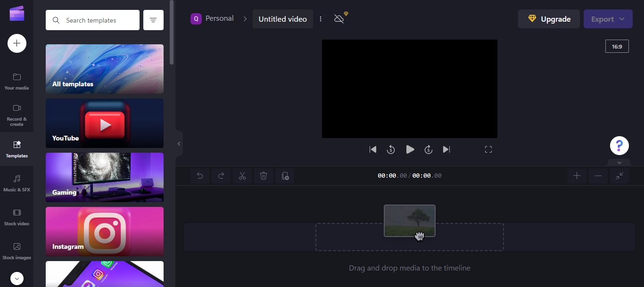Click the purple Q workspace avatar

pos(196,19)
